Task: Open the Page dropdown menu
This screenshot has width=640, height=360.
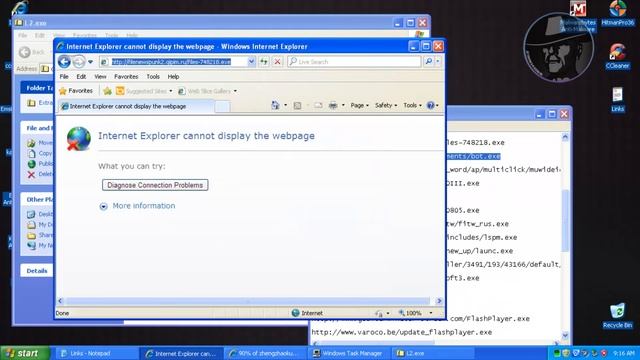Action: [x=360, y=105]
